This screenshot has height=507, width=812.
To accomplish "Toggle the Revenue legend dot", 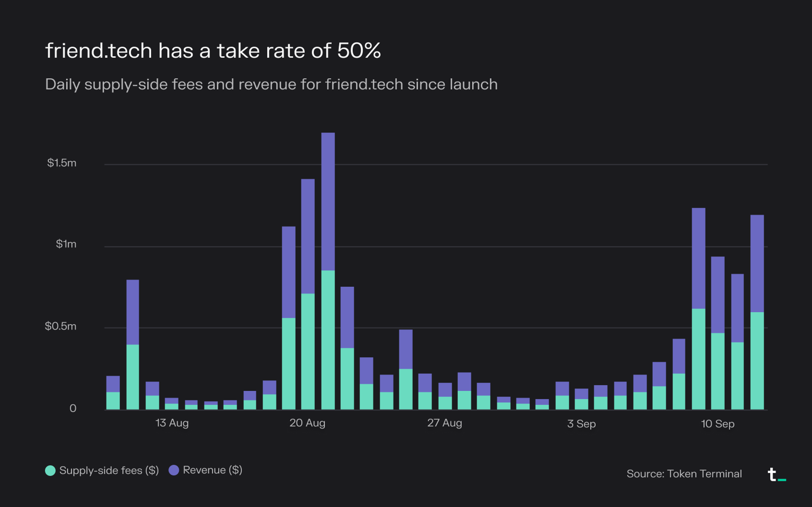I will (x=174, y=470).
